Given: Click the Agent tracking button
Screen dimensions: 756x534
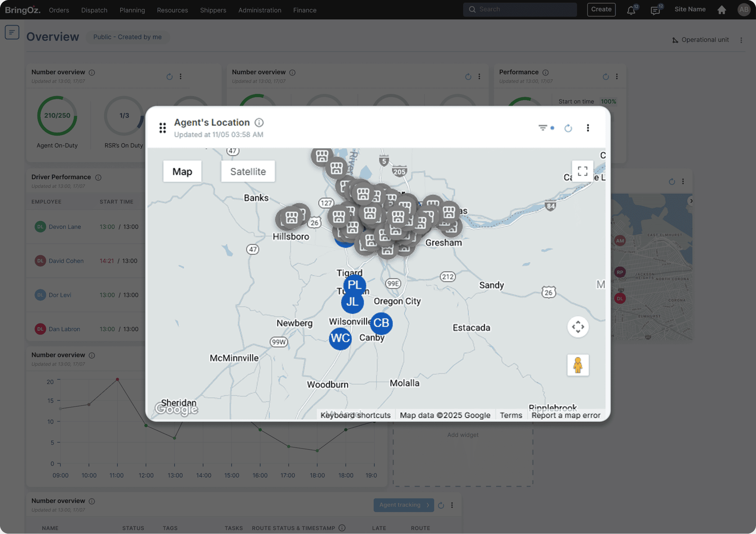Looking at the screenshot, I should (404, 505).
